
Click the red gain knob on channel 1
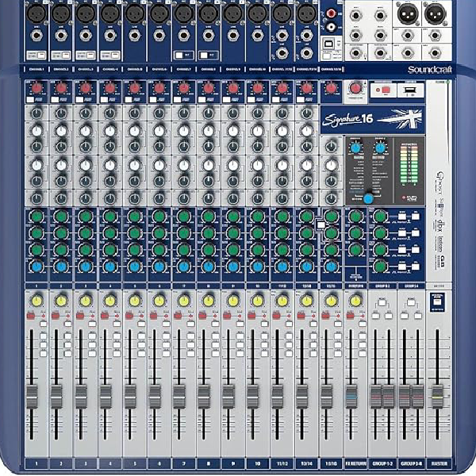pyautogui.click(x=36, y=88)
